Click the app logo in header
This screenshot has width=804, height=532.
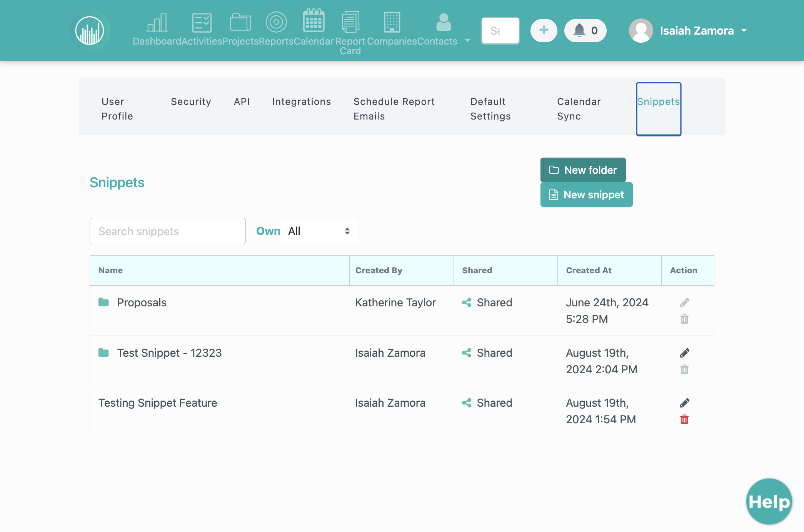(90, 30)
